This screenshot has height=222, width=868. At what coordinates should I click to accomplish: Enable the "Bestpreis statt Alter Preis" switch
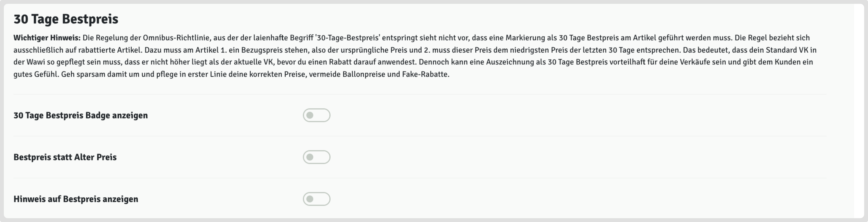point(316,157)
